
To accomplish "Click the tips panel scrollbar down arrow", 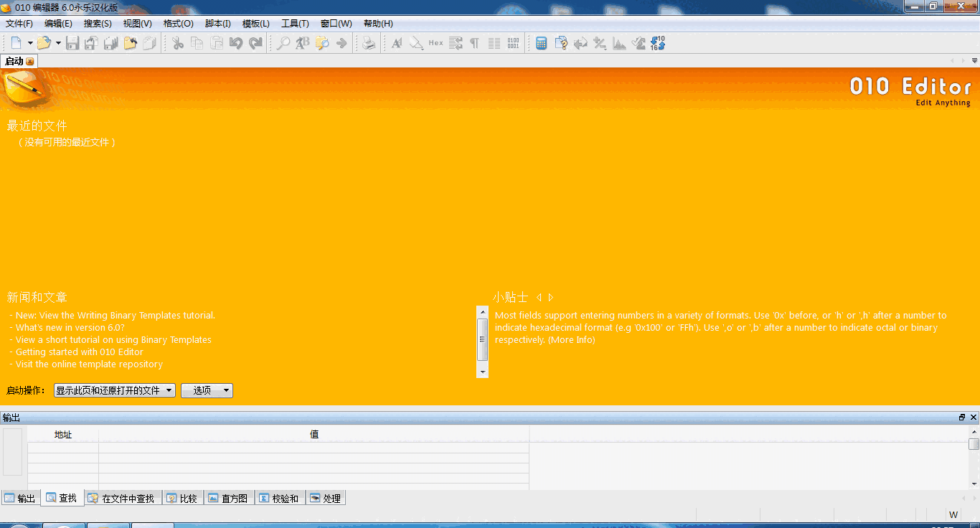I will [483, 372].
